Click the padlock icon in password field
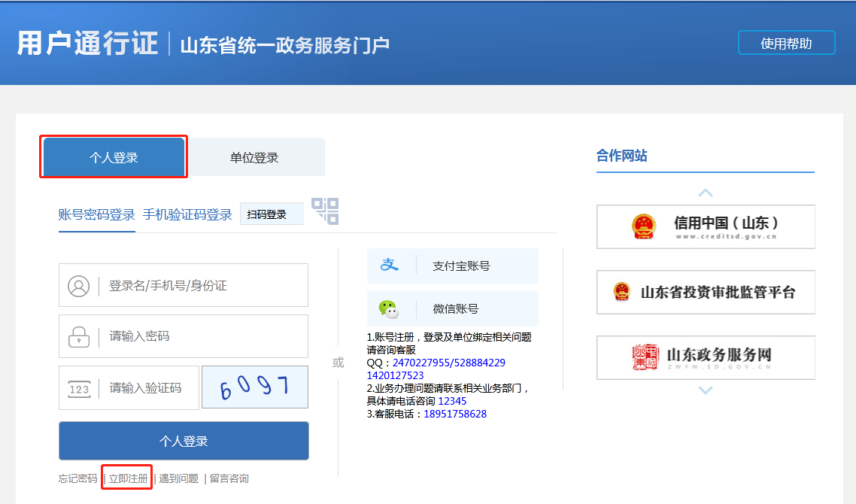 [x=78, y=336]
